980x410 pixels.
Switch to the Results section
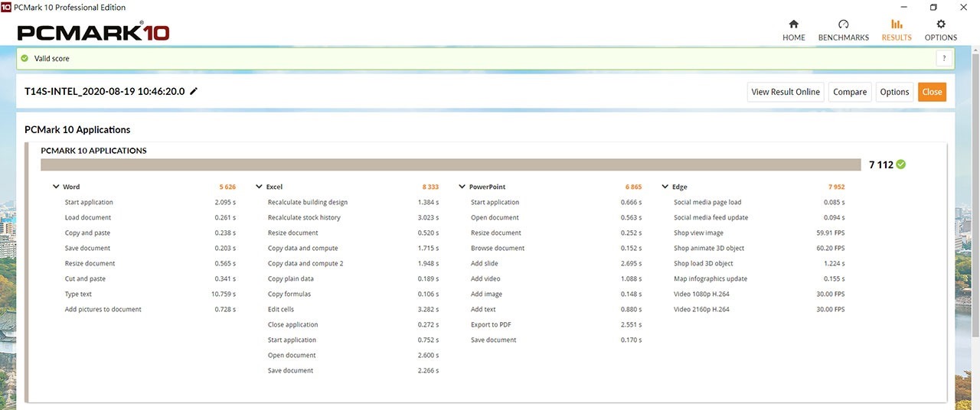click(897, 30)
